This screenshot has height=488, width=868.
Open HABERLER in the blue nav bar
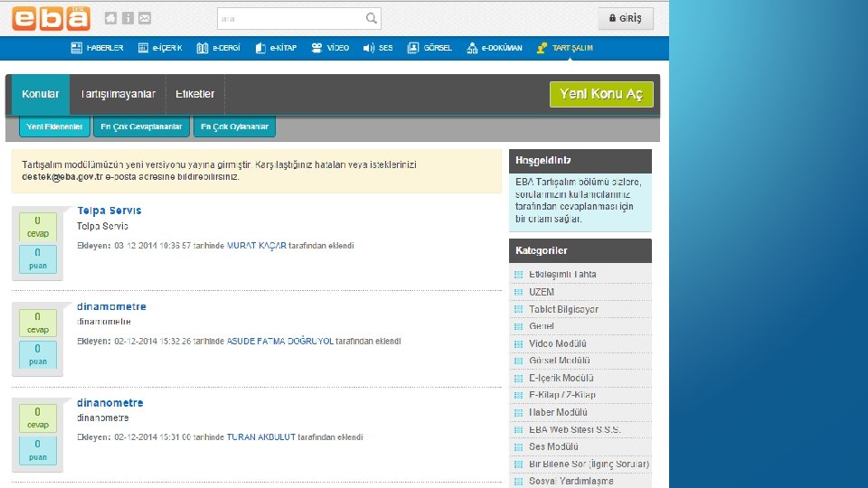97,48
